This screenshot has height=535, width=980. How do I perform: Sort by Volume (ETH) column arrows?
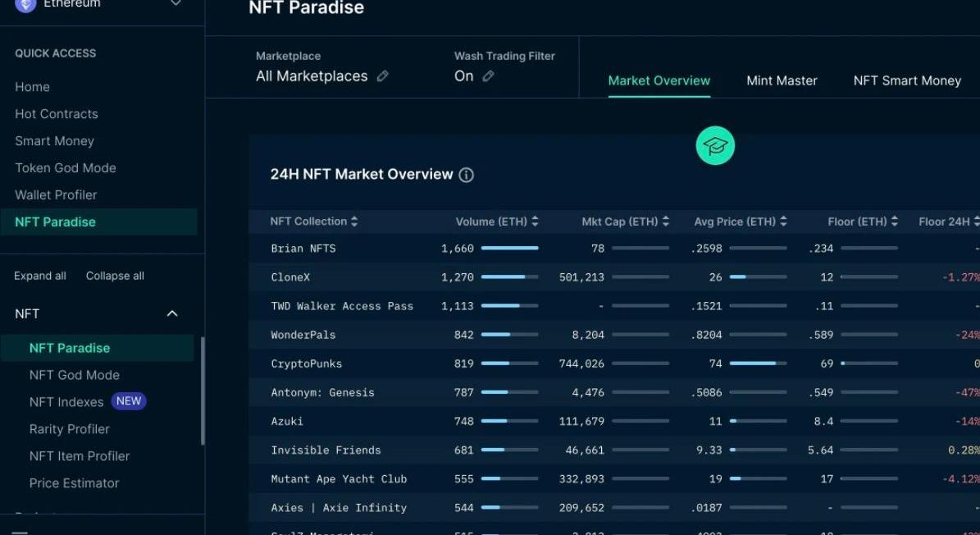[535, 222]
